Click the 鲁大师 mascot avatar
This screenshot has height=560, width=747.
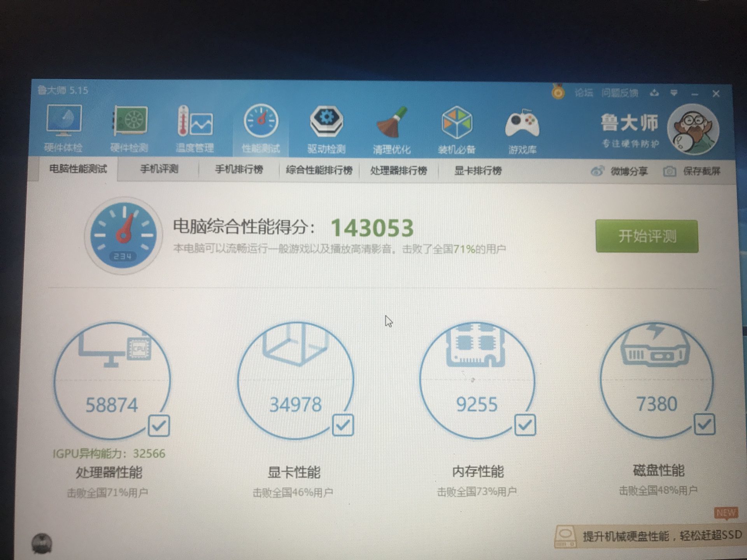point(693,129)
